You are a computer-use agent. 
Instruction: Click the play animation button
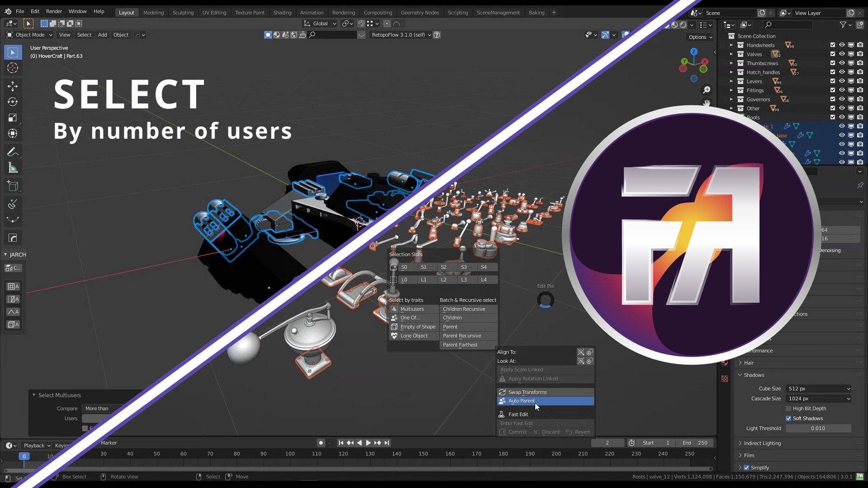(368, 443)
